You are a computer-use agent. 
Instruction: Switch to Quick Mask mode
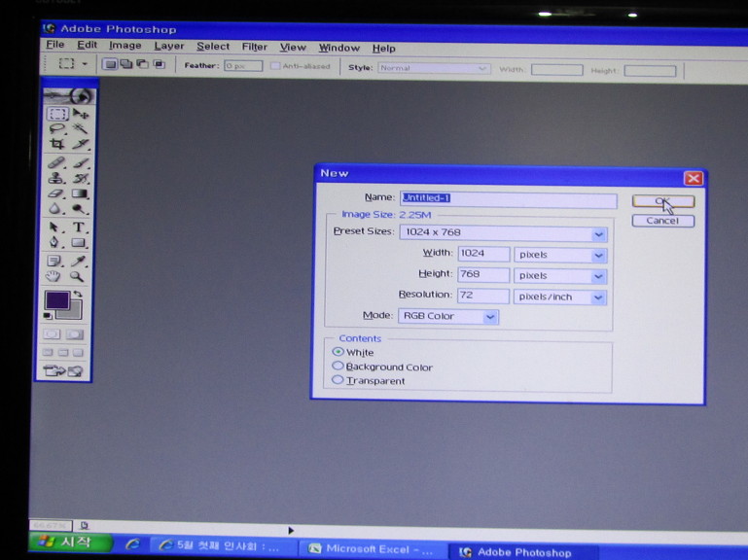[75, 334]
